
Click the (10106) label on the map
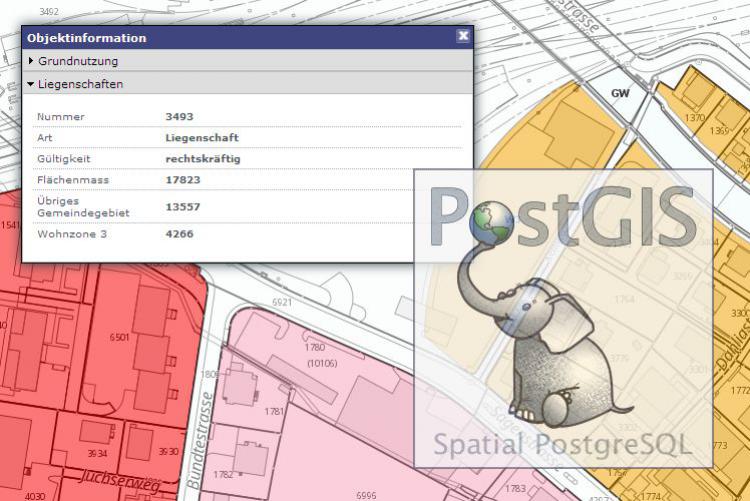(x=322, y=364)
